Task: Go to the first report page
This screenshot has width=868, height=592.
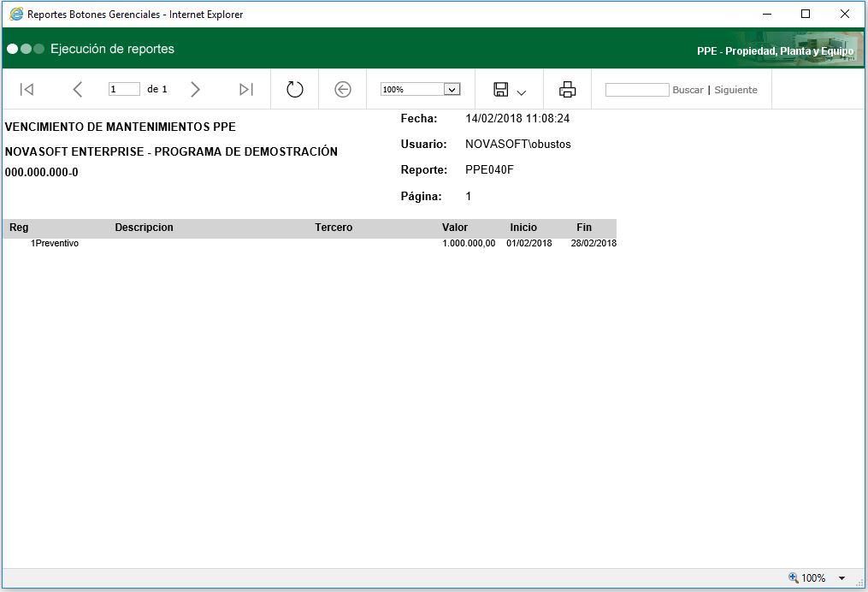Action: tap(27, 89)
